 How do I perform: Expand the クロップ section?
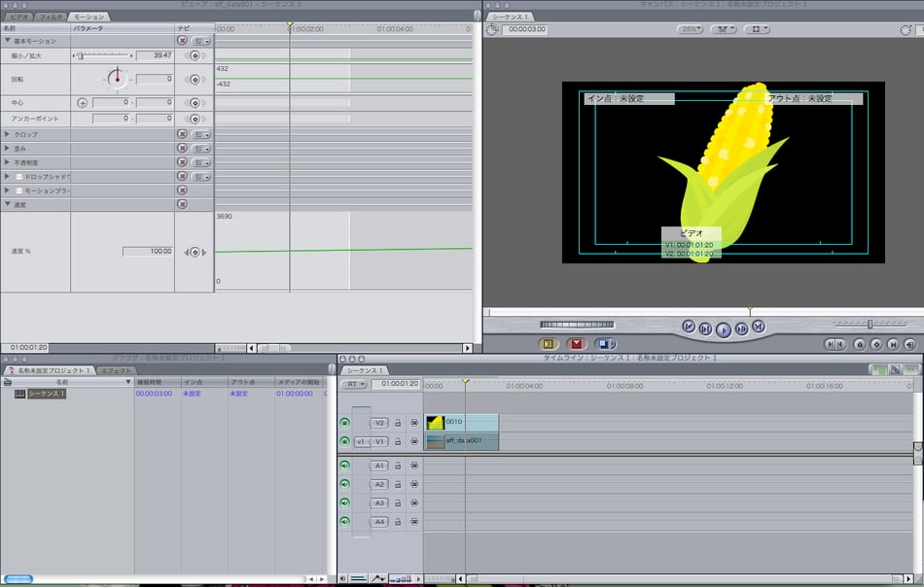[8, 134]
